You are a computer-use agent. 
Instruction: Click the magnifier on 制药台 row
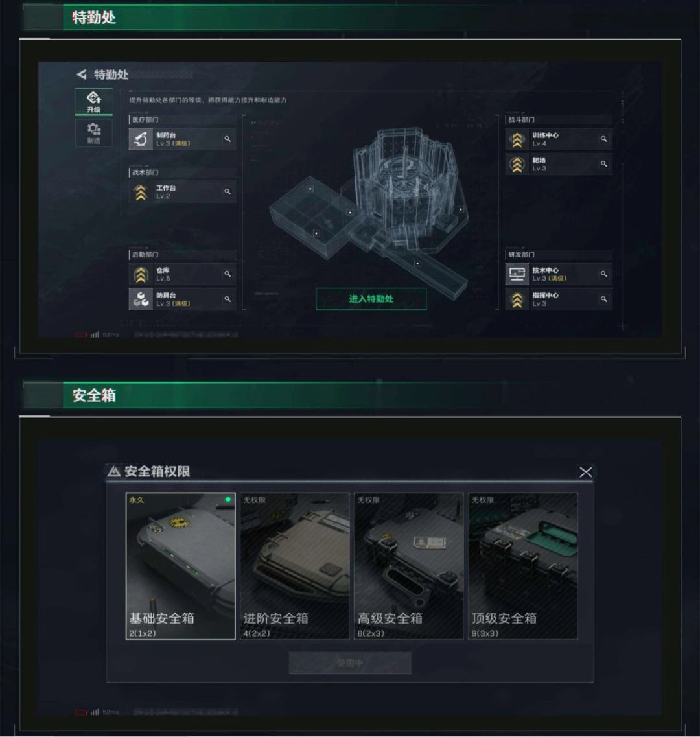(227, 139)
